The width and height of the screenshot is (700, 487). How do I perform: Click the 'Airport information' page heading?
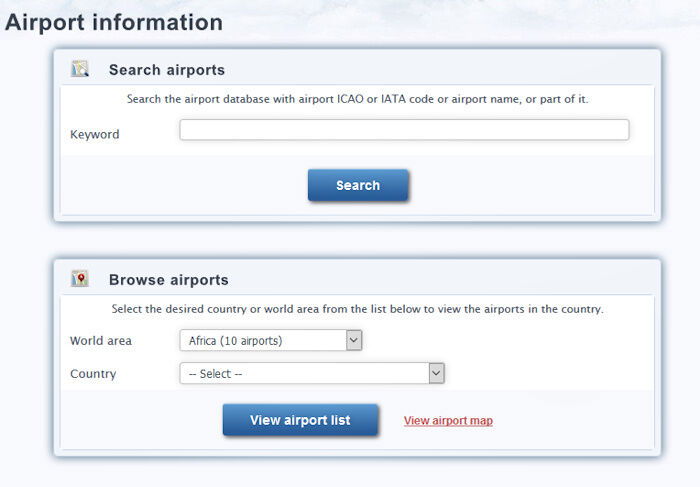[x=114, y=22]
